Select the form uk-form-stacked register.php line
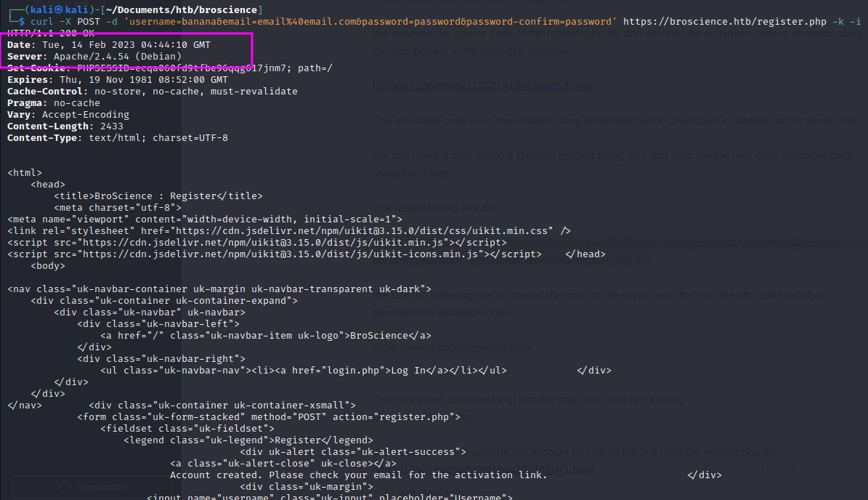This screenshot has height=500, width=868. [269, 417]
